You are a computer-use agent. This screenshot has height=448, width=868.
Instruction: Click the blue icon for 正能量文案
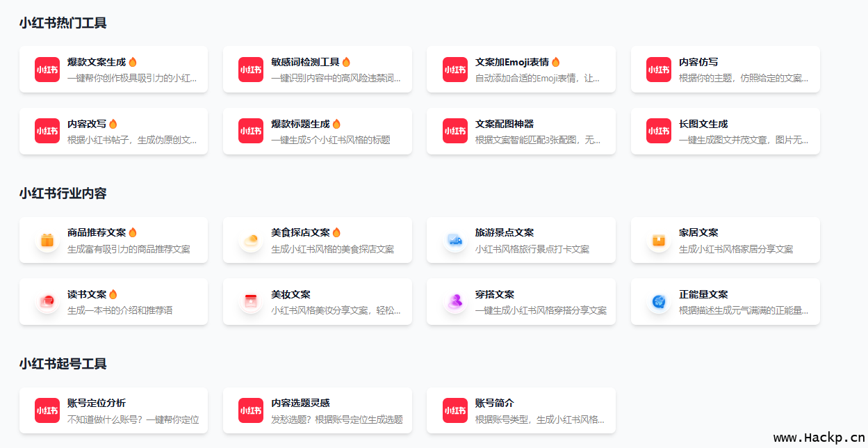pos(659,302)
